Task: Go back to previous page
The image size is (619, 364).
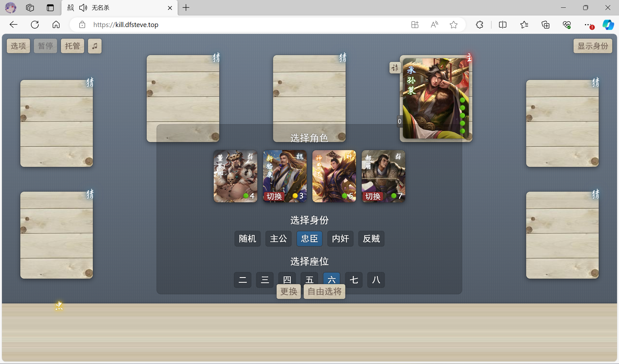Action: point(14,25)
